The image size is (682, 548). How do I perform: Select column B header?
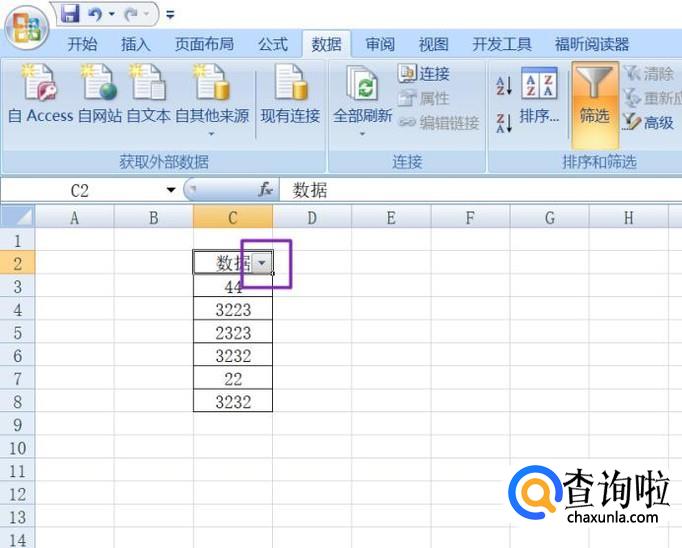click(154, 217)
